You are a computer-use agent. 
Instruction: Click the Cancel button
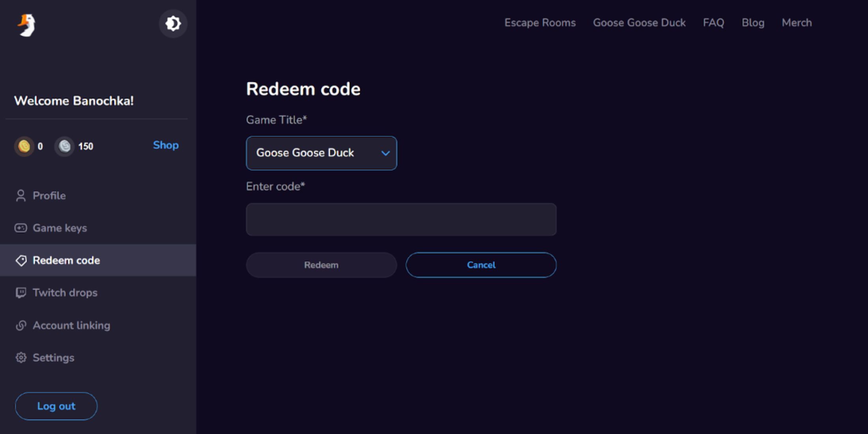coord(481,265)
